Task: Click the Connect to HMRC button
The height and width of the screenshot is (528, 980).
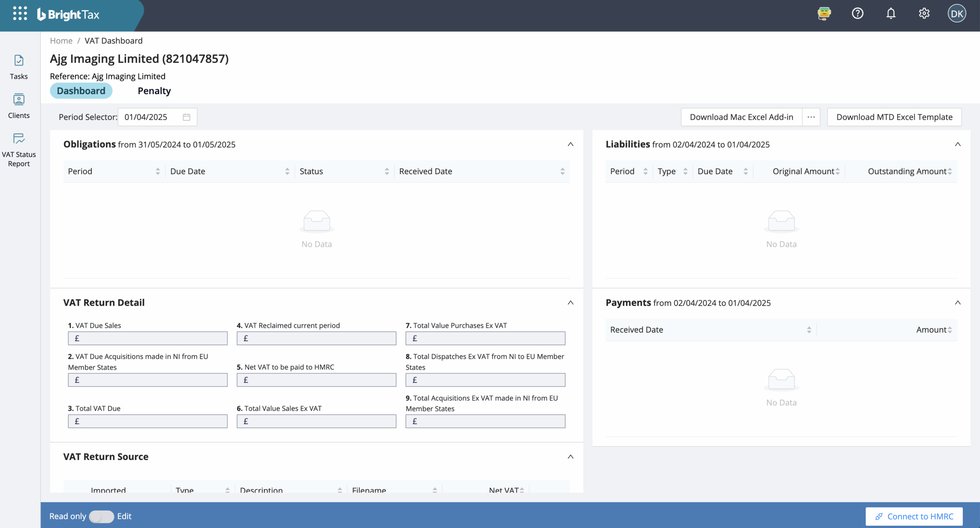Action: tap(914, 516)
